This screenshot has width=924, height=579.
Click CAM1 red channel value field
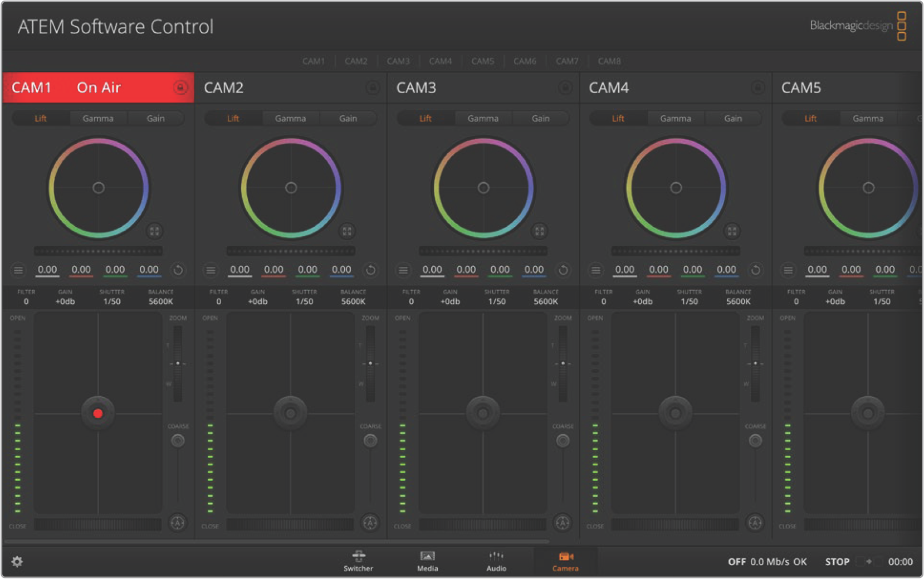(x=81, y=270)
